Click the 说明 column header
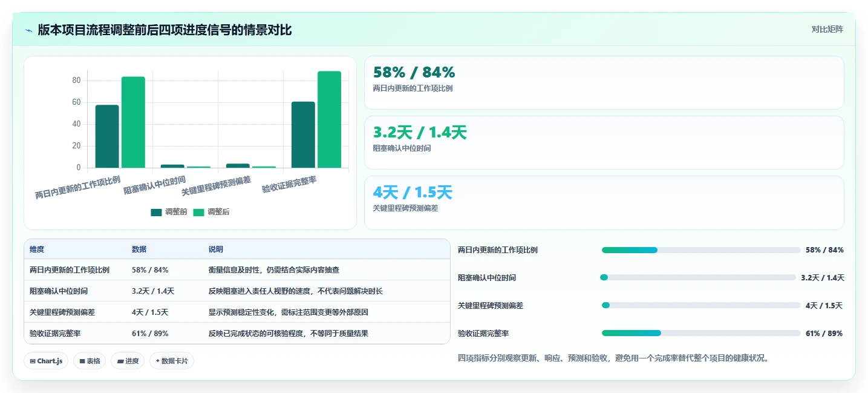 click(216, 249)
